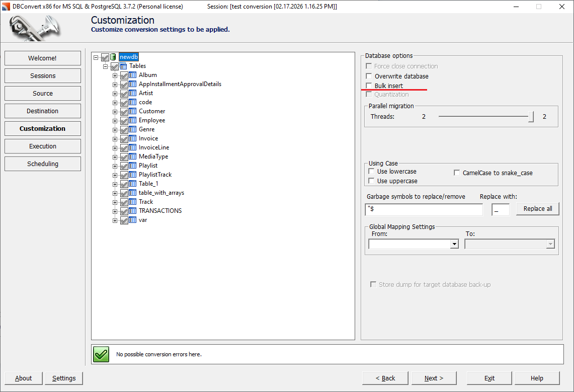Viewport: 574px width, 392px height.
Task: Expand the TRANSACTIONS table node
Action: click(x=115, y=211)
